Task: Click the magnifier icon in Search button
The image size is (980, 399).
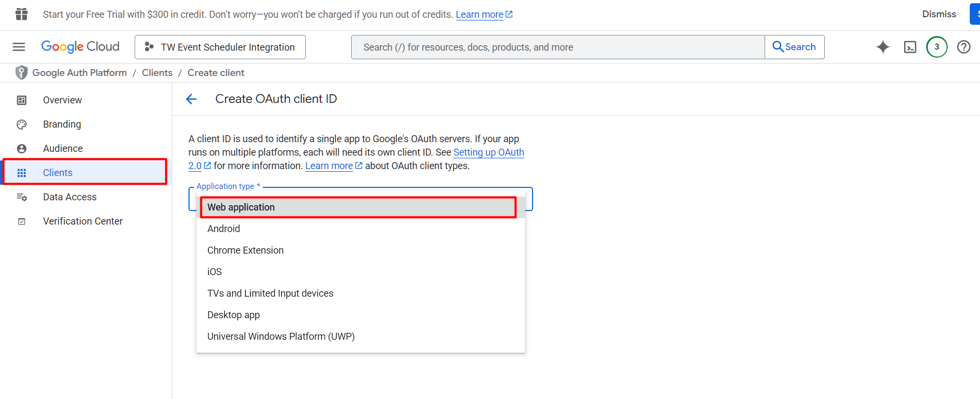Action: (778, 47)
